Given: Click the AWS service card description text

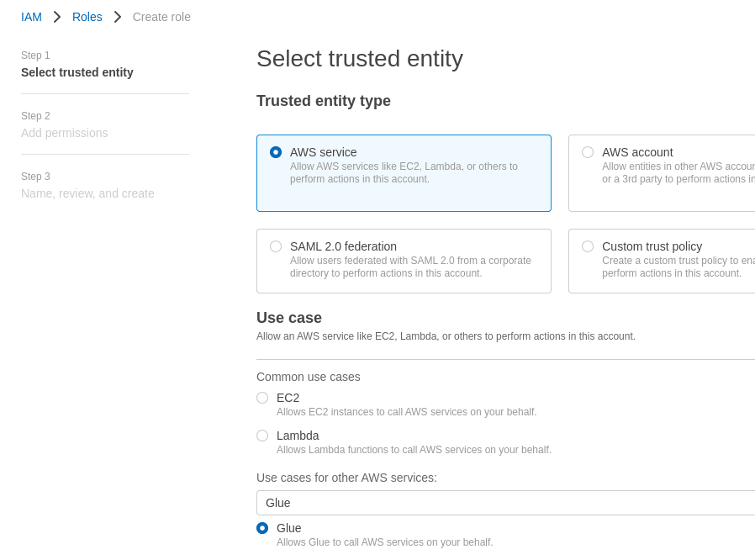Looking at the screenshot, I should point(404,172).
